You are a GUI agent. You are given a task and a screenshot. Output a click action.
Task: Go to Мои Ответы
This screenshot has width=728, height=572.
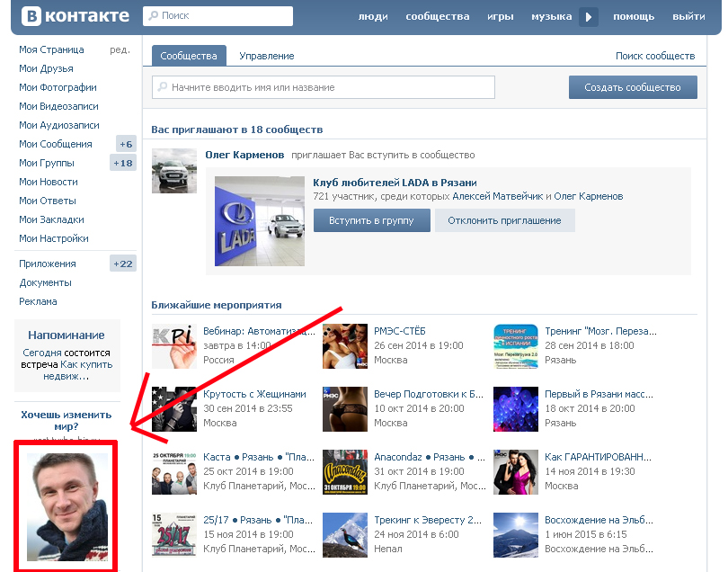pyautogui.click(x=48, y=201)
